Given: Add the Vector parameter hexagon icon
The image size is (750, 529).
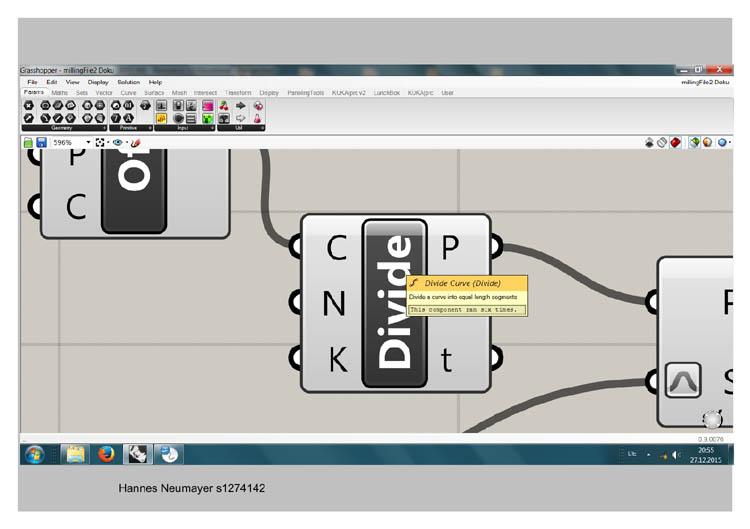Looking at the screenshot, I should 29,118.
